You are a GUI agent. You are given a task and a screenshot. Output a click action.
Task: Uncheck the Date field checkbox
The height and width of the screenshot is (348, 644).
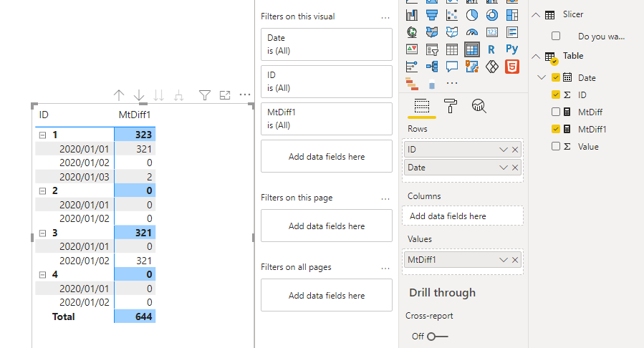(x=556, y=77)
